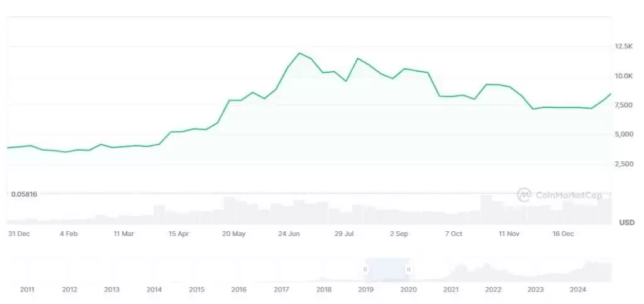Click the 11 Nov date label
The width and height of the screenshot is (644, 304).
[x=509, y=234]
